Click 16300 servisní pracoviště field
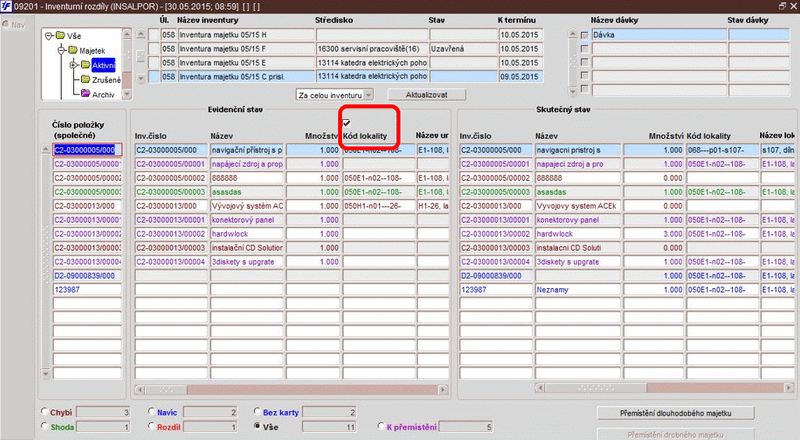 point(372,48)
